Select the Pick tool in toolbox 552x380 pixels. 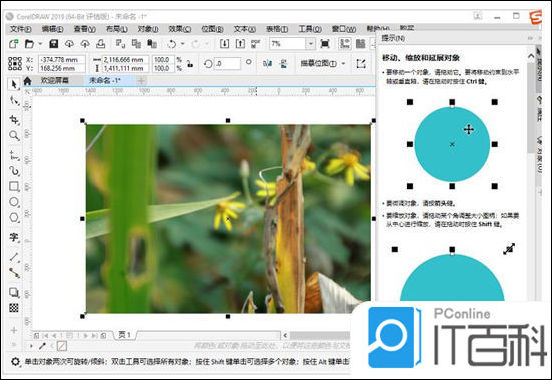[14, 85]
